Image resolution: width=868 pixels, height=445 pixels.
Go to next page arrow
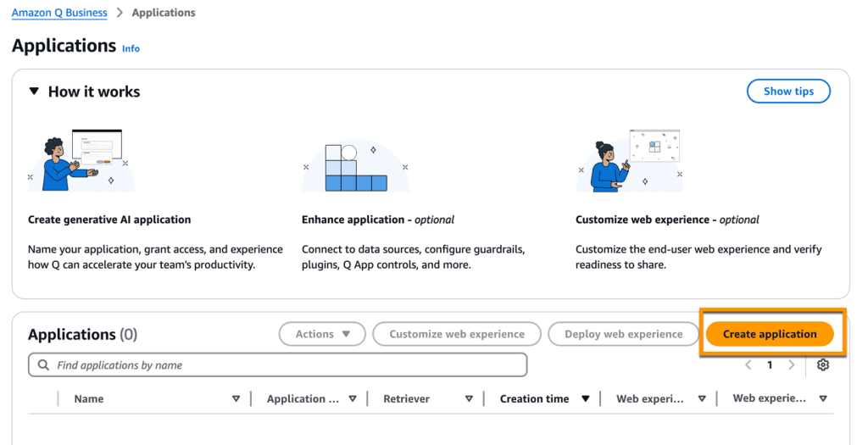(792, 365)
